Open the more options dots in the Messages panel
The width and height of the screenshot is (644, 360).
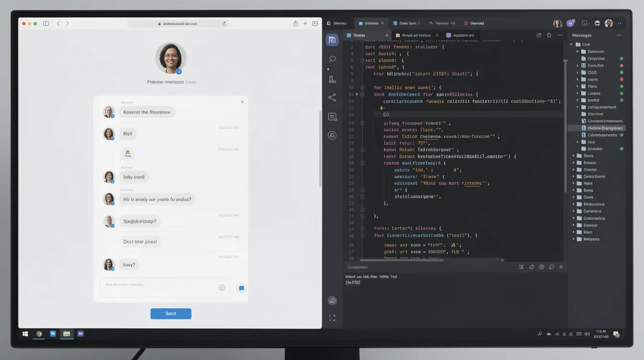619,35
